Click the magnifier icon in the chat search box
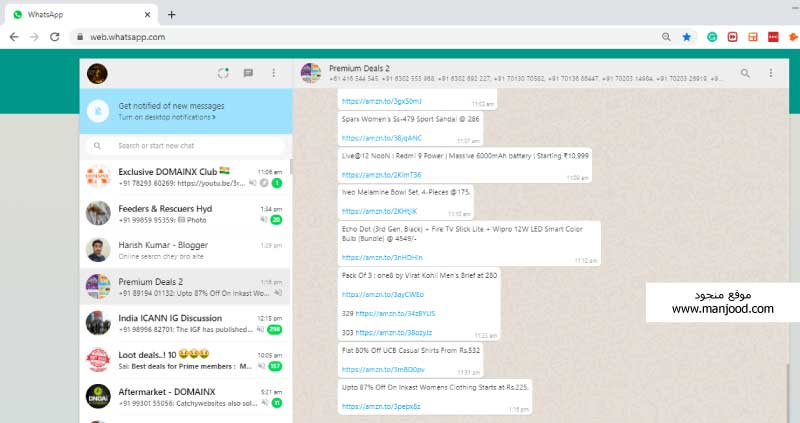The image size is (800, 423). point(97,146)
